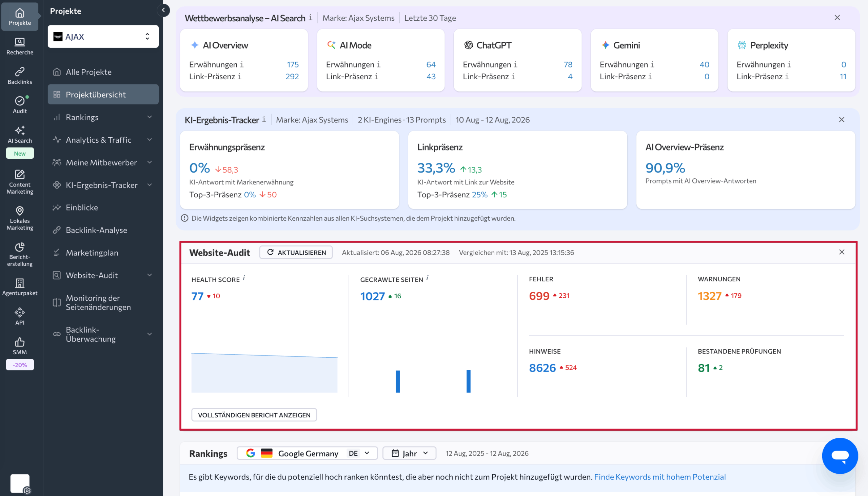The width and height of the screenshot is (868, 496).
Task: Collapse the Projekte sidebar panel
Action: pyautogui.click(x=163, y=10)
